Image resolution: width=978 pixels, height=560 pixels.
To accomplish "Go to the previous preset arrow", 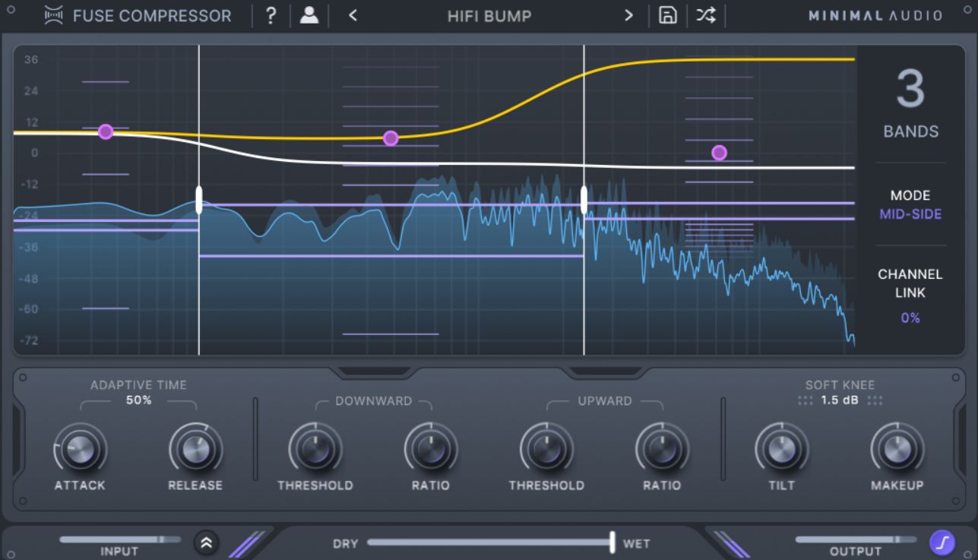I will pyautogui.click(x=353, y=15).
